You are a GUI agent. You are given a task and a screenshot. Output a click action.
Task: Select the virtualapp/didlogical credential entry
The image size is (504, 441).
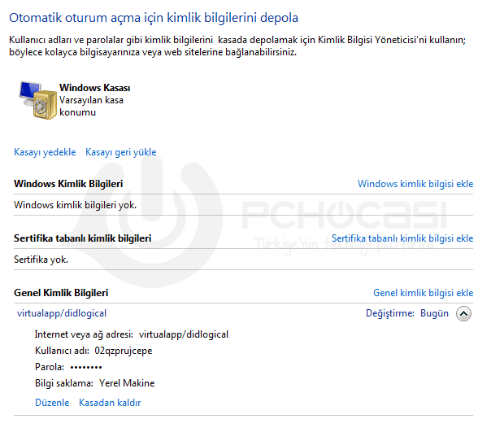pos(62,313)
